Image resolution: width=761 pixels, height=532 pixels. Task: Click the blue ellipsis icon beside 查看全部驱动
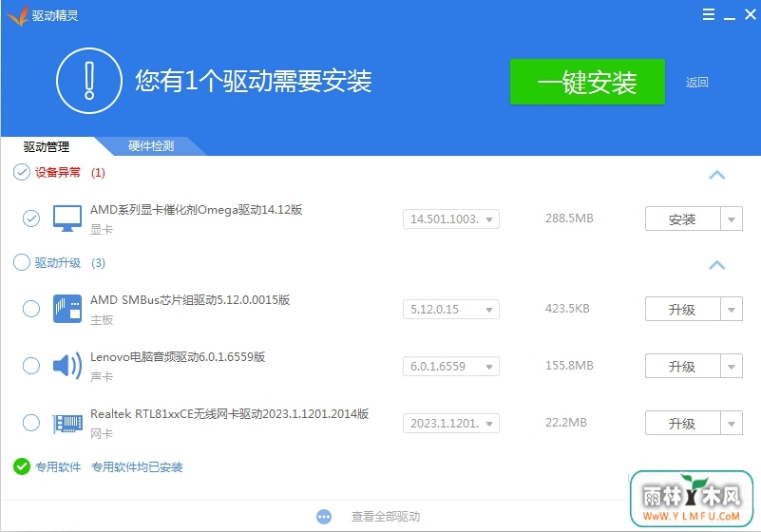(324, 517)
